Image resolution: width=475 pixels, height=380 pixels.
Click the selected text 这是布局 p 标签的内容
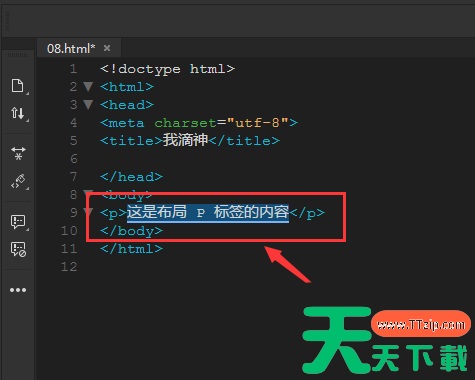click(208, 212)
